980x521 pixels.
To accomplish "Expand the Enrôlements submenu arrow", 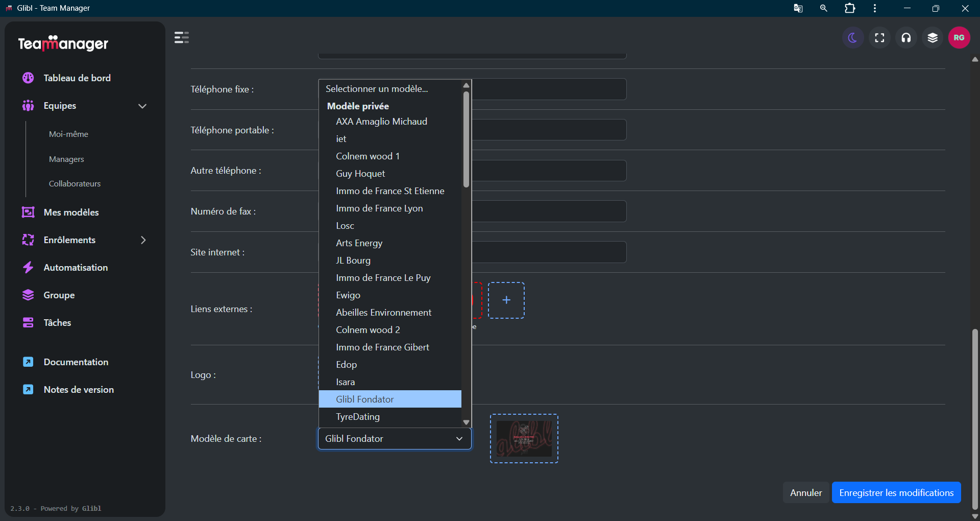I will coord(143,240).
